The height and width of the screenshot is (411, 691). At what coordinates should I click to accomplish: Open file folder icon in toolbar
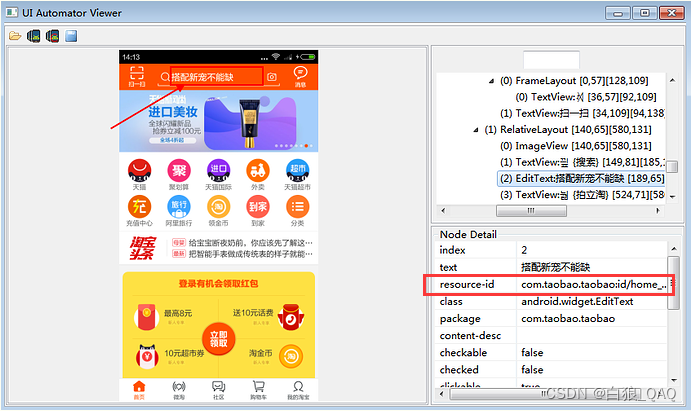(15, 36)
